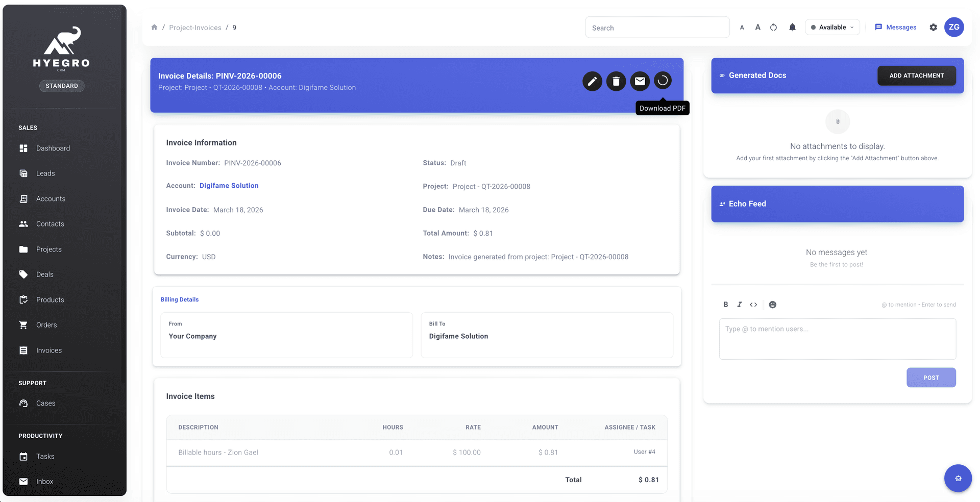This screenshot has height=502, width=980.
Task: Click the delete trash icon for this invoice
Action: tap(616, 81)
